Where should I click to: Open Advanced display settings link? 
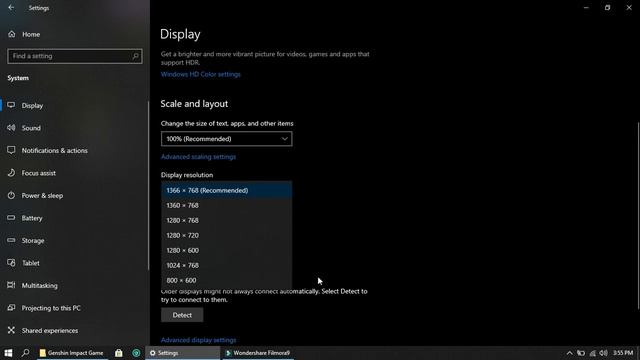[198, 340]
